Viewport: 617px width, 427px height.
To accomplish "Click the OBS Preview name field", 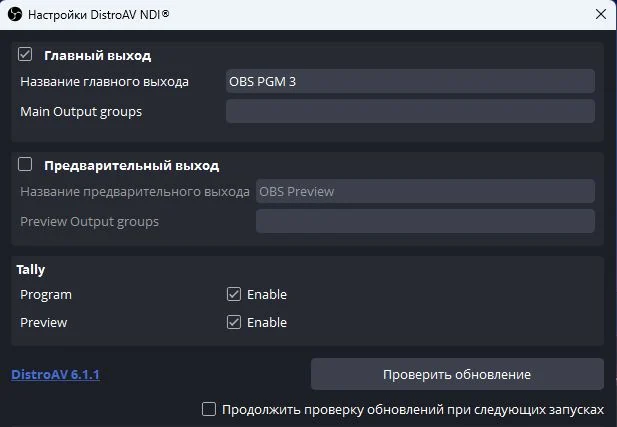I will point(425,191).
